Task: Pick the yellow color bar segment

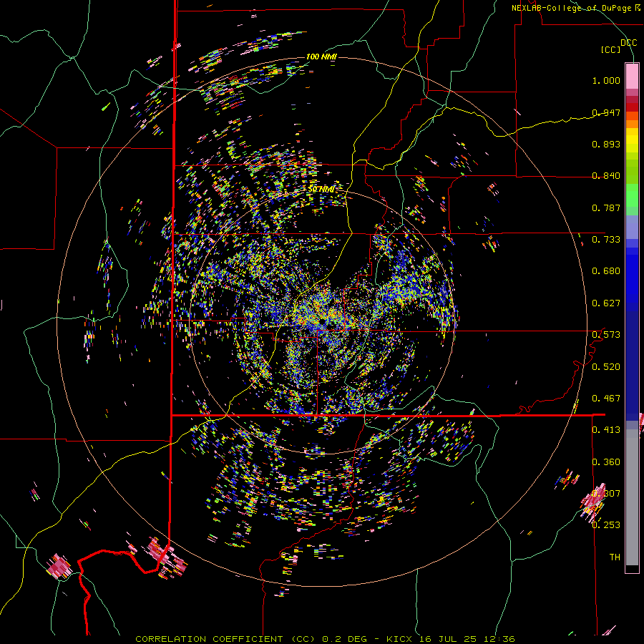Action: 632,140
